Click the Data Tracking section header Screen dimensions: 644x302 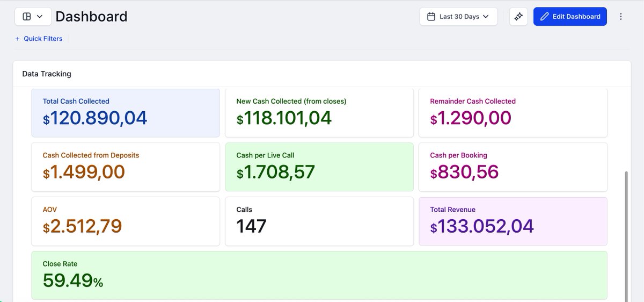(47, 74)
